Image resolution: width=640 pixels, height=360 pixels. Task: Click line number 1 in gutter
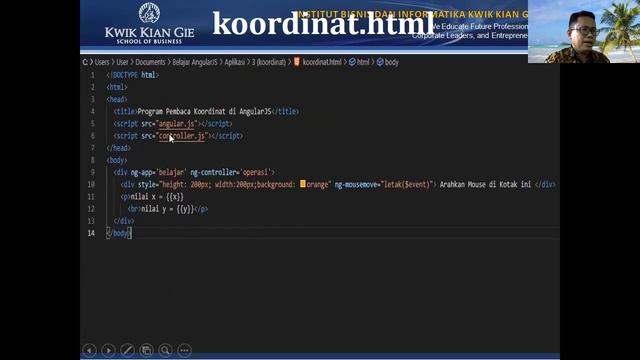pos(93,75)
